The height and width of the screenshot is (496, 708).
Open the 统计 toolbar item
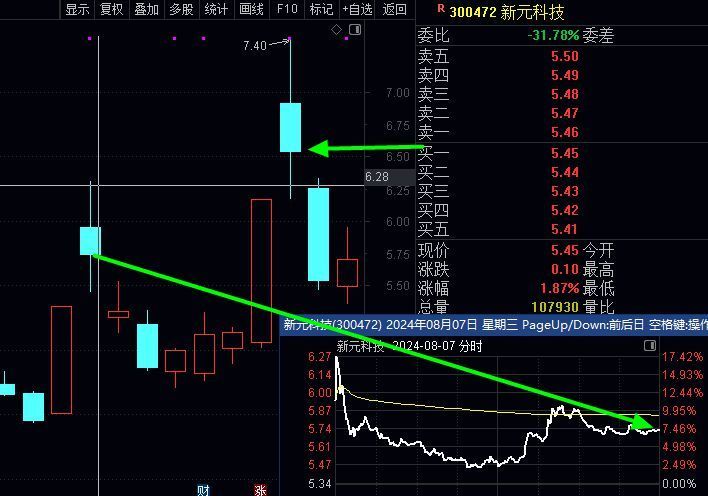pyautogui.click(x=216, y=9)
